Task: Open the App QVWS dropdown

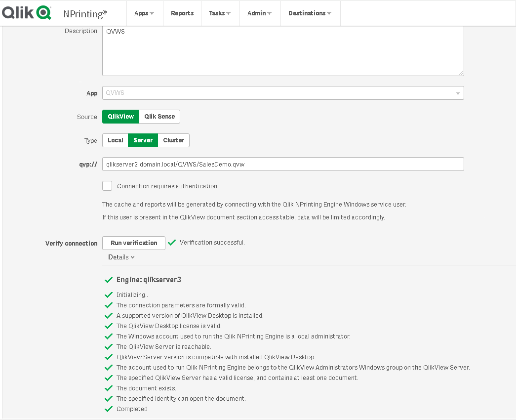Action: [283, 93]
